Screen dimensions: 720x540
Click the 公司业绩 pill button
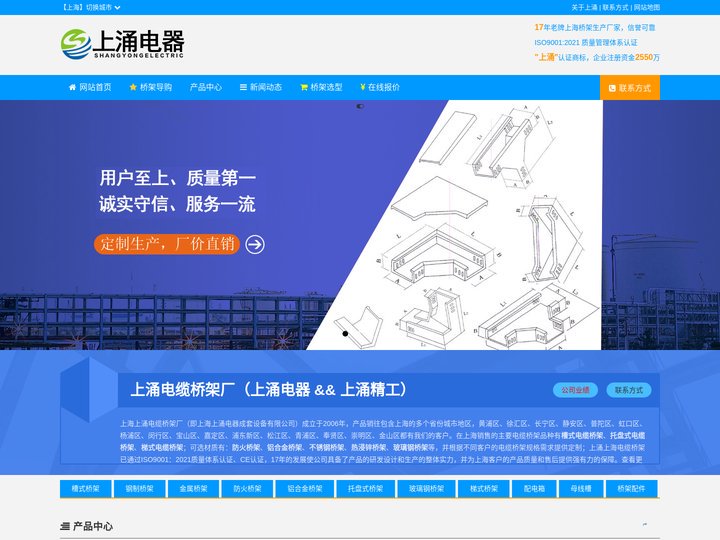[575, 390]
